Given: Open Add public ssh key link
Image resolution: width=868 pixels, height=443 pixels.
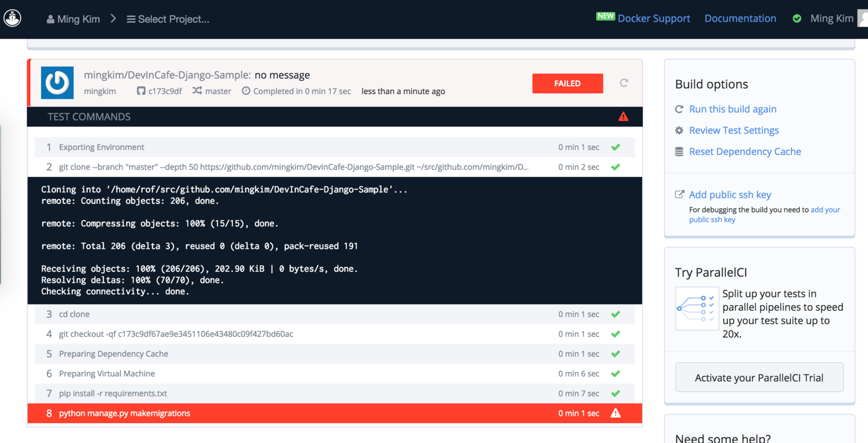Looking at the screenshot, I should (730, 195).
